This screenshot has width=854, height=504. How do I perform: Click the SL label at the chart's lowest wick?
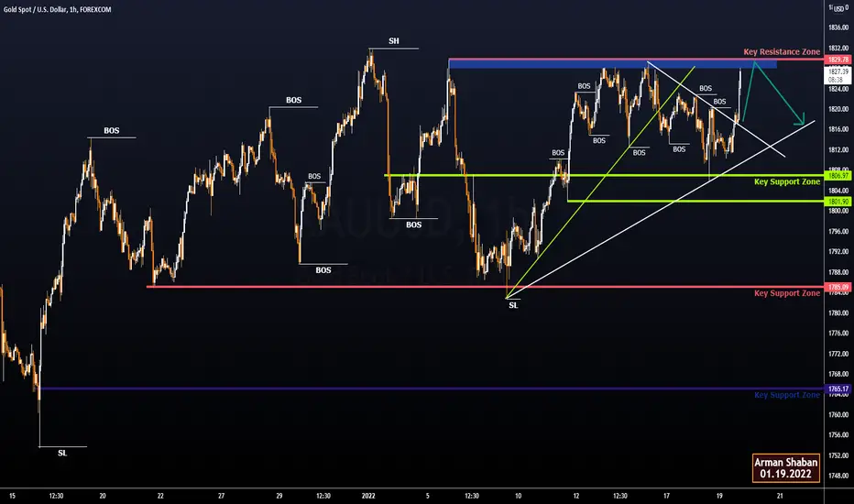point(62,453)
